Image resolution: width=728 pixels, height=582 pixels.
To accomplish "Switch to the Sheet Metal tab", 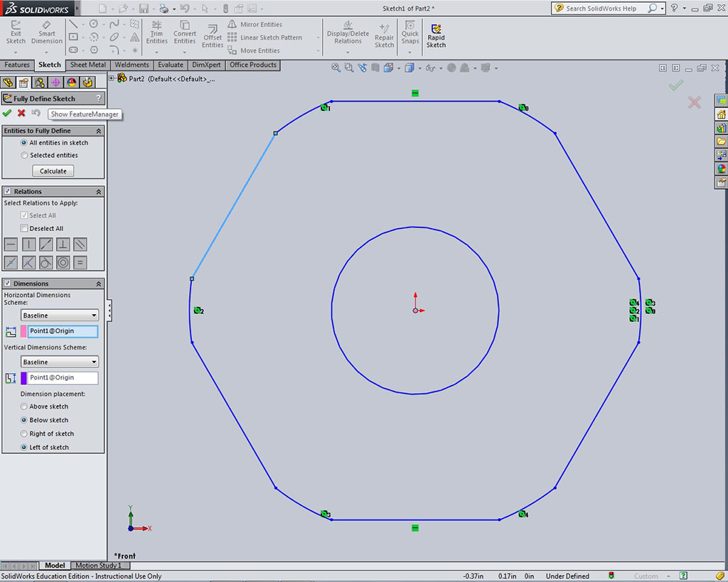I will (x=88, y=65).
